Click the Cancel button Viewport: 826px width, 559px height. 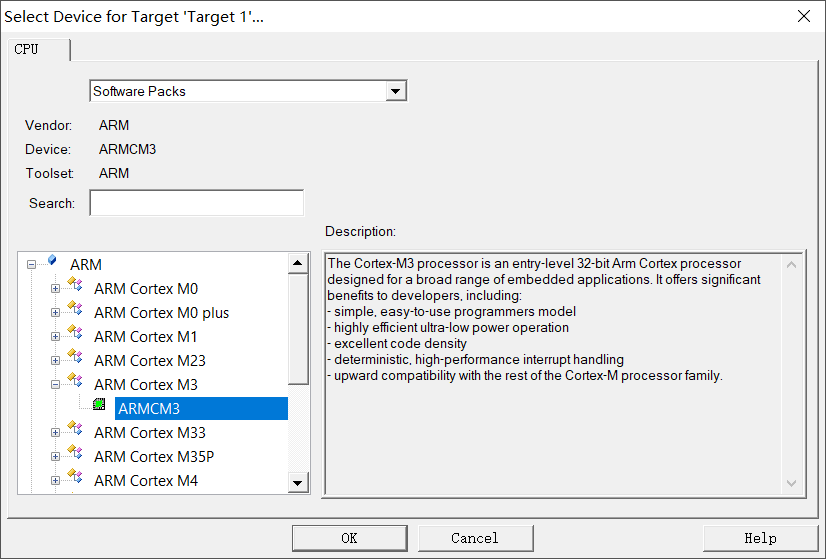coord(475,538)
